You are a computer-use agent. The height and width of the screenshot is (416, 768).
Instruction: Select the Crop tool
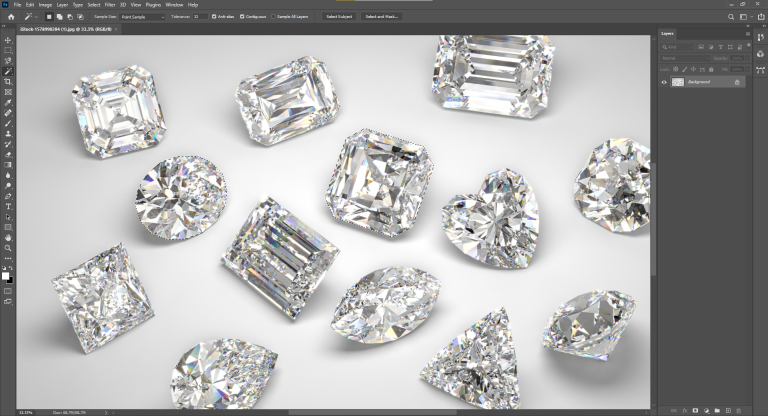pyautogui.click(x=8, y=81)
